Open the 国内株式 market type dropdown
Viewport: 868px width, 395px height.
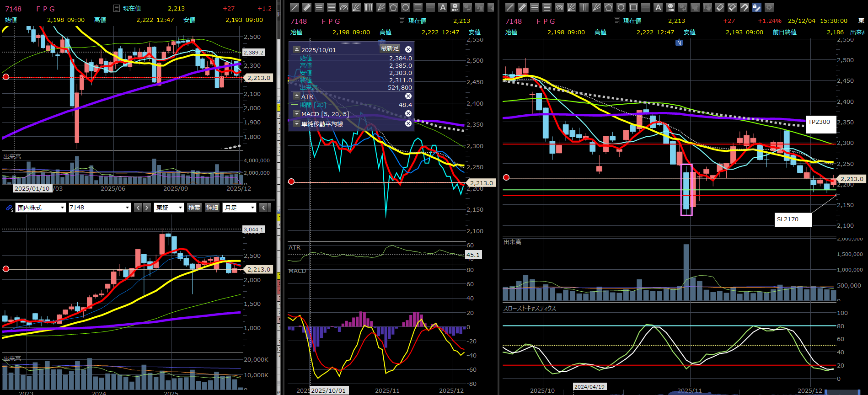point(41,208)
